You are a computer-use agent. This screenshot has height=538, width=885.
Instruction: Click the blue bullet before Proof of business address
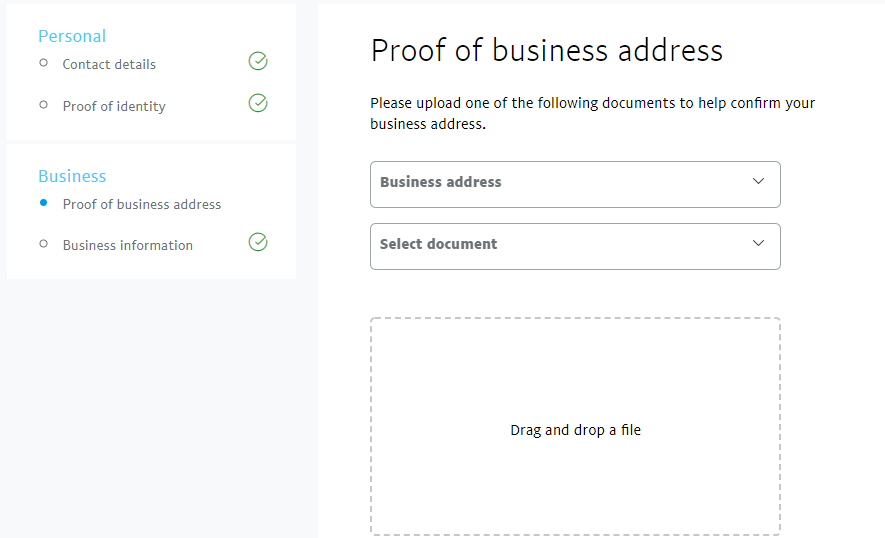[x=43, y=202]
